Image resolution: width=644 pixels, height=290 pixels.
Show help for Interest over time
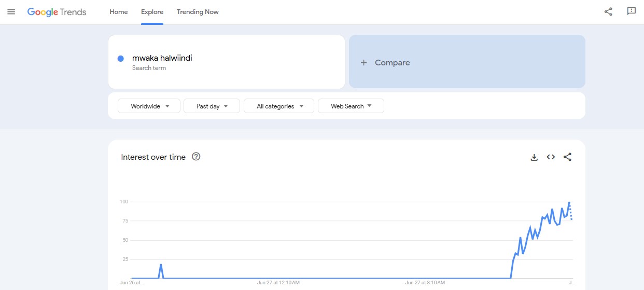[x=196, y=157]
